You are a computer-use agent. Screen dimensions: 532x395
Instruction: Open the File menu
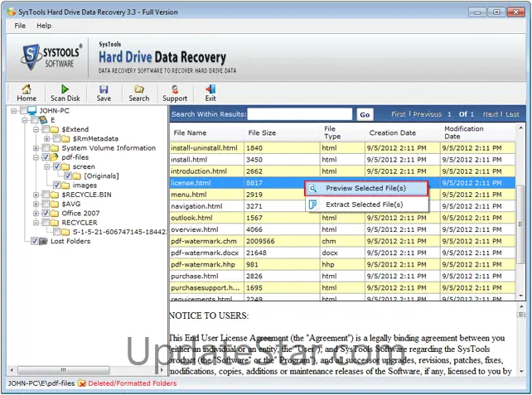[20, 26]
